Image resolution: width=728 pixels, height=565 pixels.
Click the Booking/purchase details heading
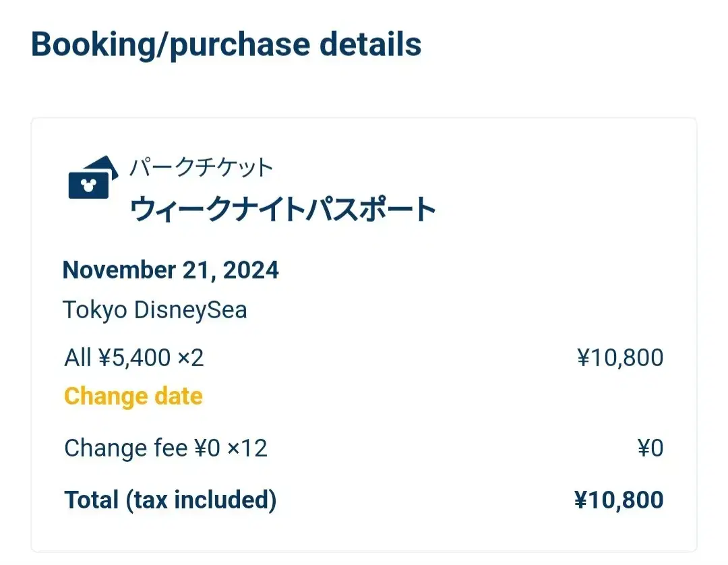coord(226,45)
